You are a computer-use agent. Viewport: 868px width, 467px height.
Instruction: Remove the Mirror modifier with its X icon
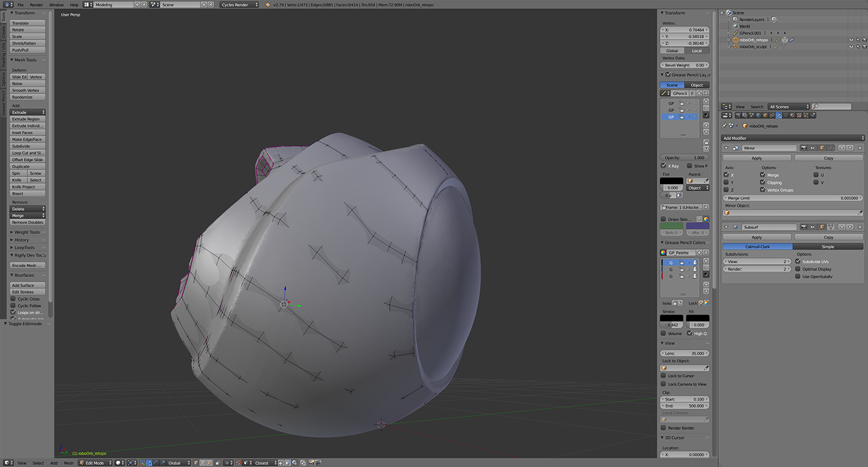860,148
